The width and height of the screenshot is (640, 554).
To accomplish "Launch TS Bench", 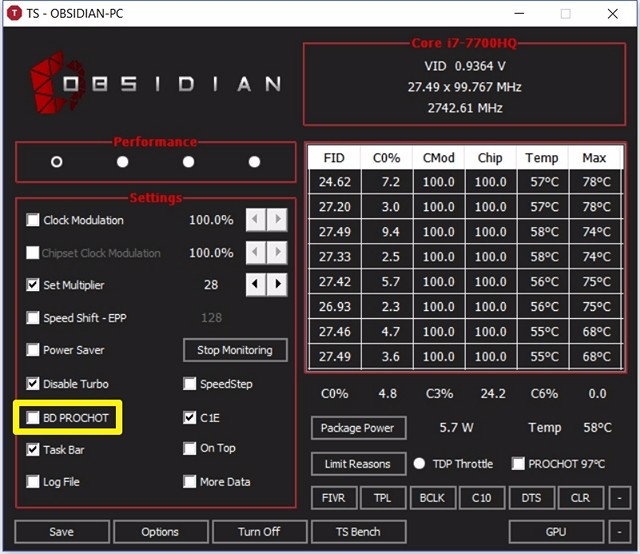I will coord(358,532).
